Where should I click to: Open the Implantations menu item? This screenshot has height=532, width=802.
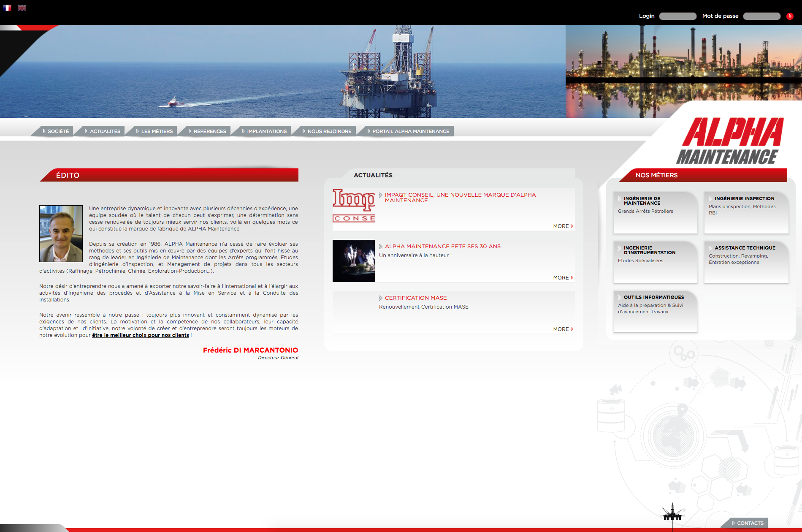click(x=264, y=131)
